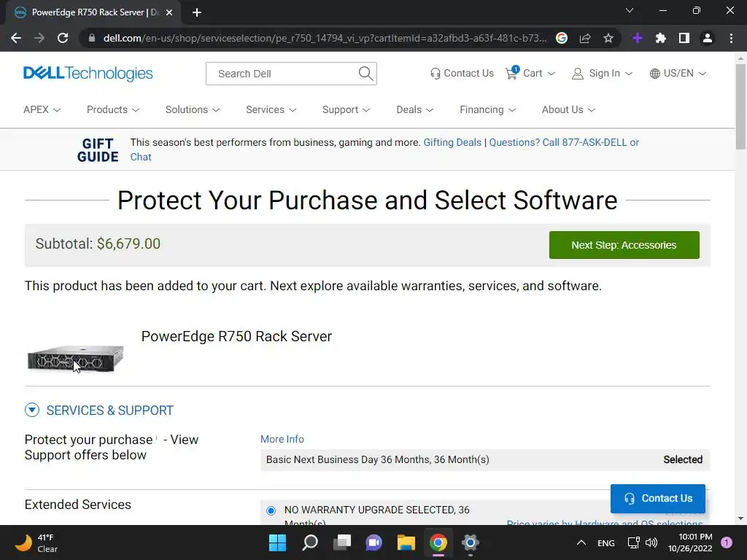Screen dimensions: 747x560
Task: Click the PowerEdge R750 server thumbnail
Action: [76, 357]
